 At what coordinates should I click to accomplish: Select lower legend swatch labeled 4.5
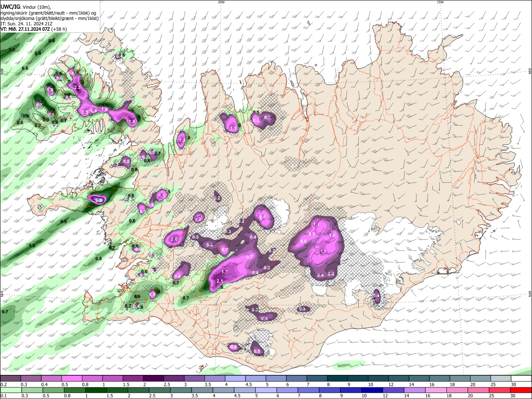[244, 390]
